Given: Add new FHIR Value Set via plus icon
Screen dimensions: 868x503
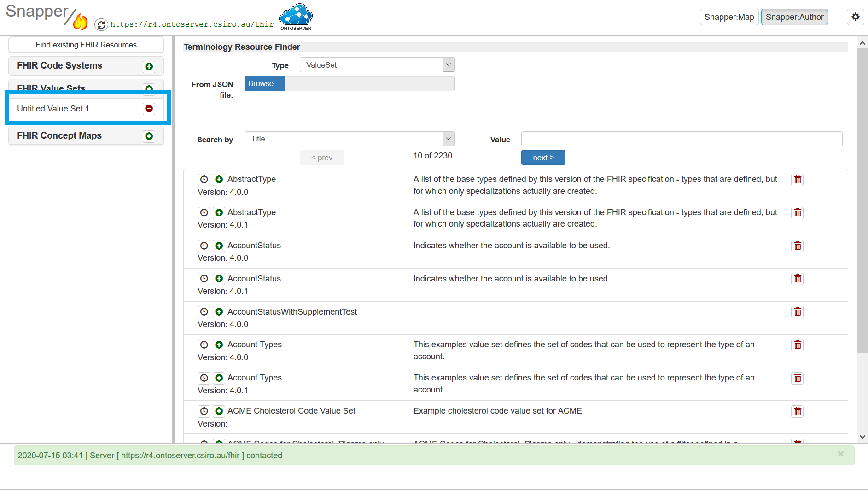Looking at the screenshot, I should pyautogui.click(x=149, y=88).
